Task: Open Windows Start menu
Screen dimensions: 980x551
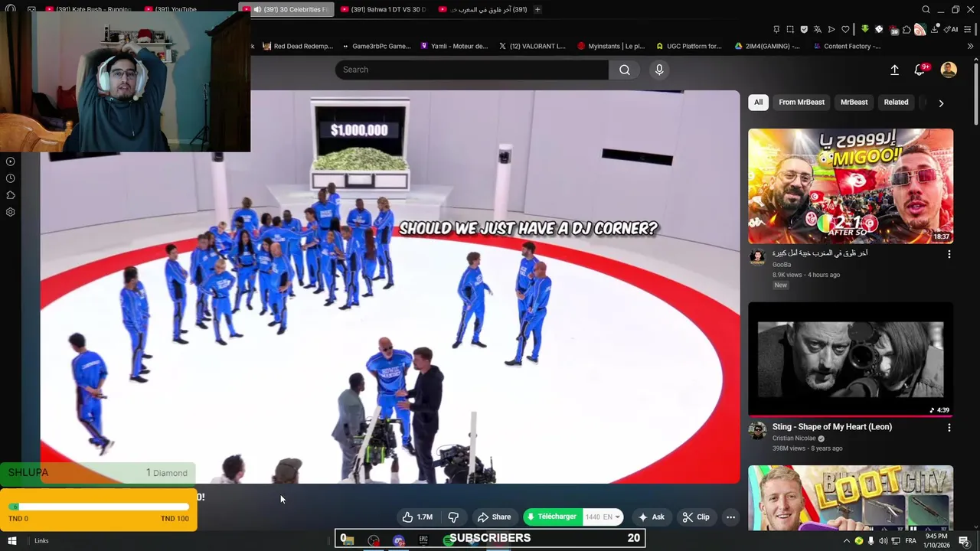Action: tap(11, 540)
